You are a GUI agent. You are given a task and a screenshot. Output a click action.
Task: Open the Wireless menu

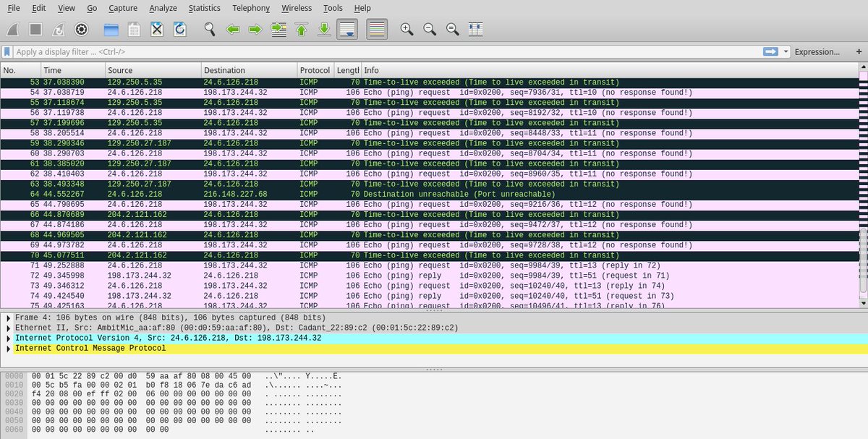click(x=297, y=8)
